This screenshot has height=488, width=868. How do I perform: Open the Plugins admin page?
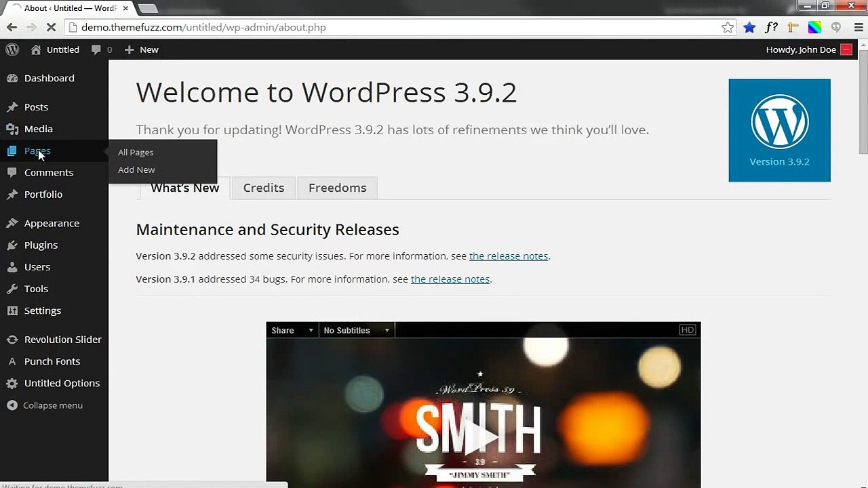coord(41,245)
